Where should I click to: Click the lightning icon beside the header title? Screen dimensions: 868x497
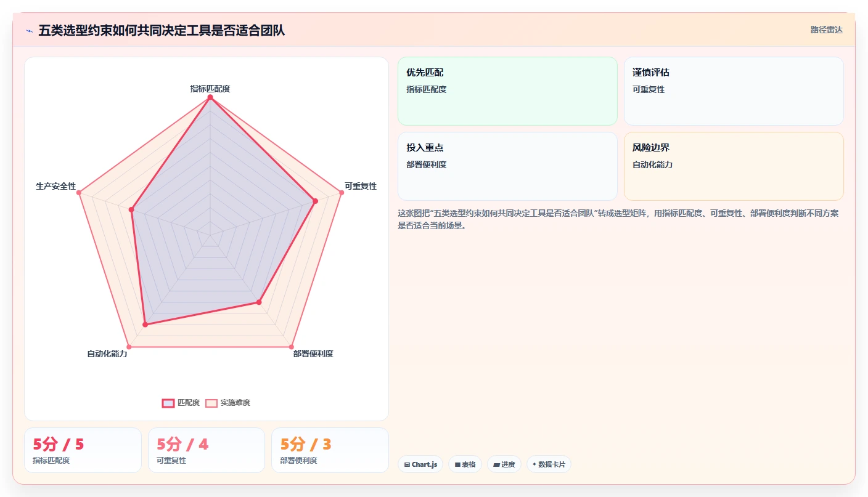tap(29, 30)
